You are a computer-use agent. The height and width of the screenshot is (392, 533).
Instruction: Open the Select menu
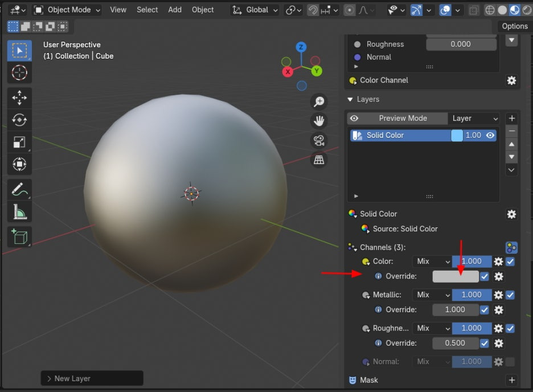[147, 10]
